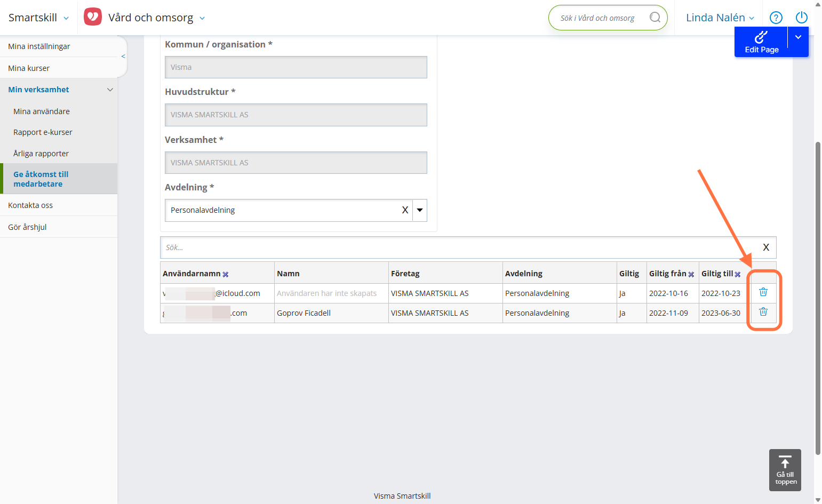Open the Edit Page dropdown arrow

(798, 37)
